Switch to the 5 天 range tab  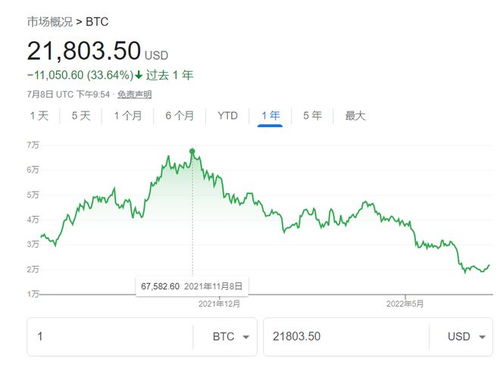tap(81, 116)
